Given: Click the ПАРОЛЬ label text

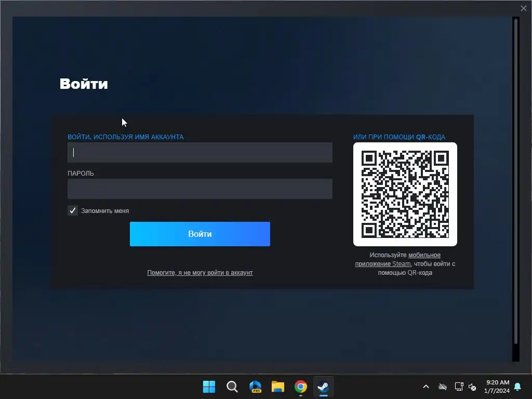Looking at the screenshot, I should coord(81,174).
